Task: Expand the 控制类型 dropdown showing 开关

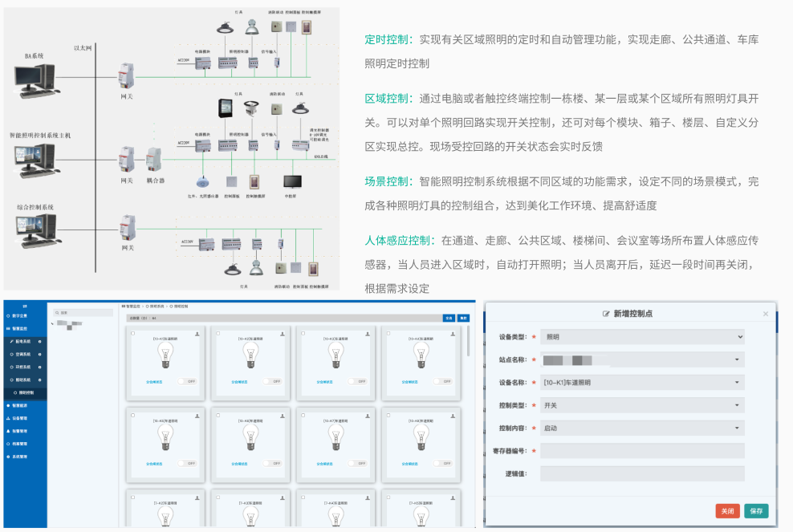Action: click(x=642, y=405)
